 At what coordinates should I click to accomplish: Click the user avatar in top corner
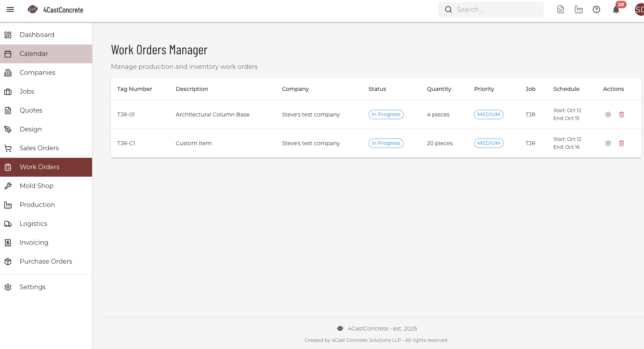click(x=639, y=10)
